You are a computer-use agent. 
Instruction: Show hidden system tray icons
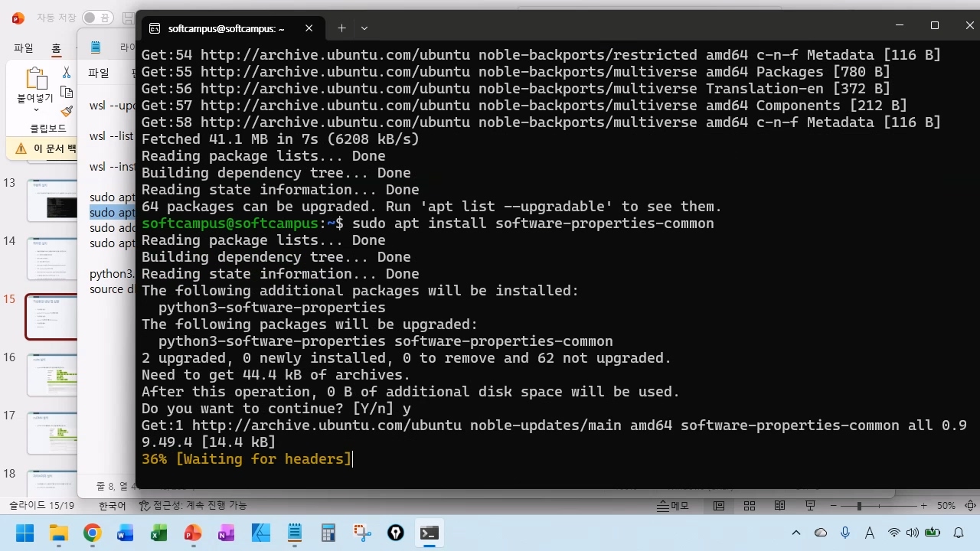796,533
